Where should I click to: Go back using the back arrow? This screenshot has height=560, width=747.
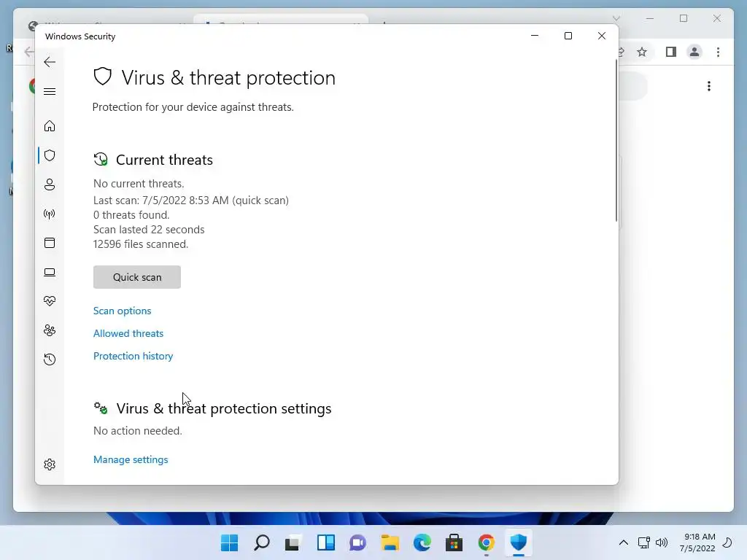tap(50, 62)
